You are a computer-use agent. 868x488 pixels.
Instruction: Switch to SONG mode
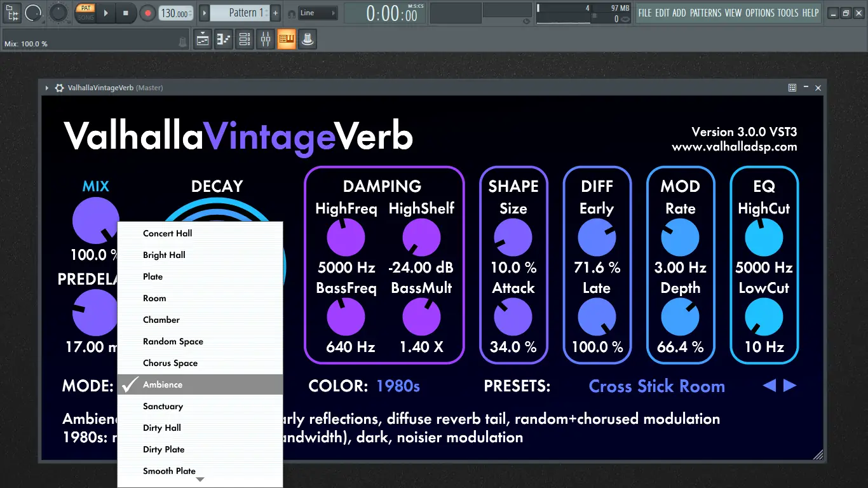[85, 17]
